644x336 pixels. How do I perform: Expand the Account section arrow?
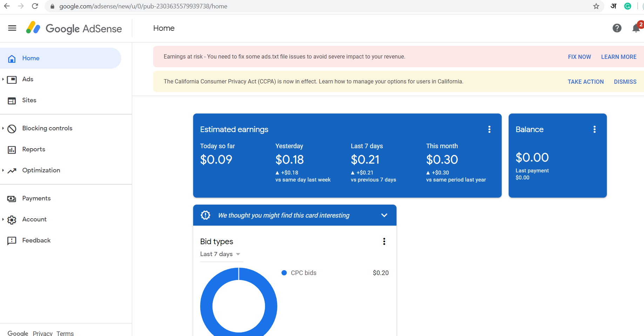click(x=3, y=219)
